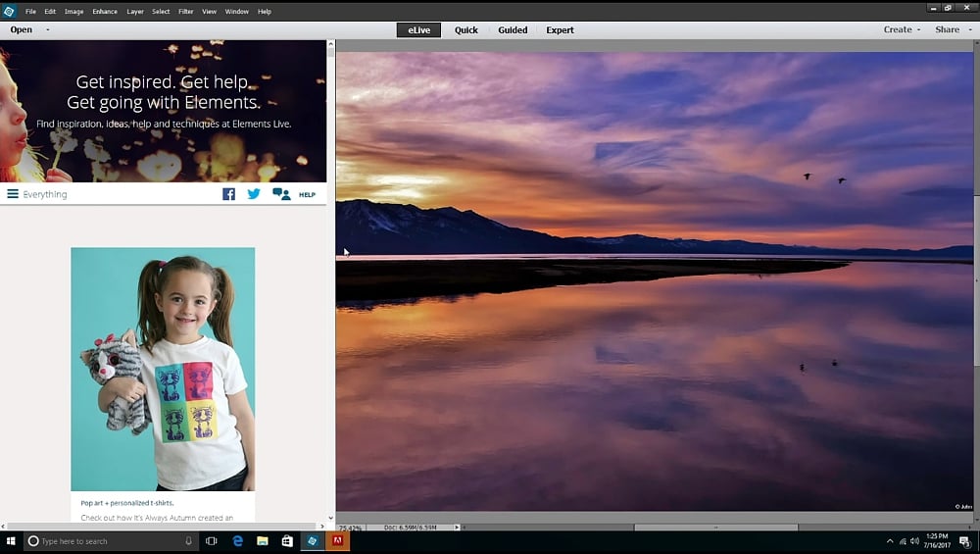Click the Cortana microphone icon

tap(189, 541)
